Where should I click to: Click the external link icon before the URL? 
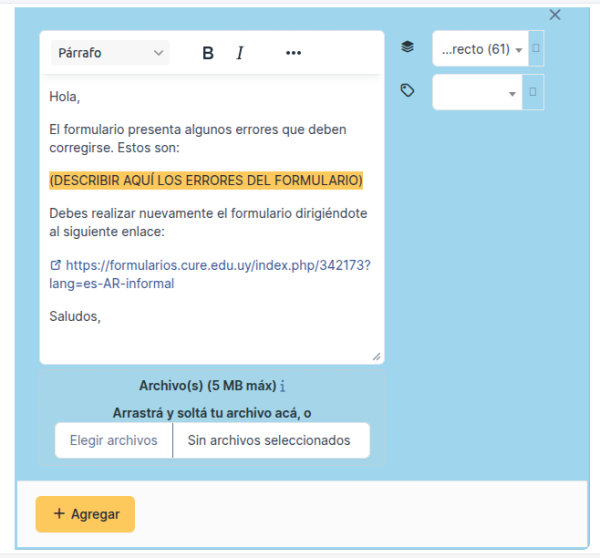coord(56,265)
